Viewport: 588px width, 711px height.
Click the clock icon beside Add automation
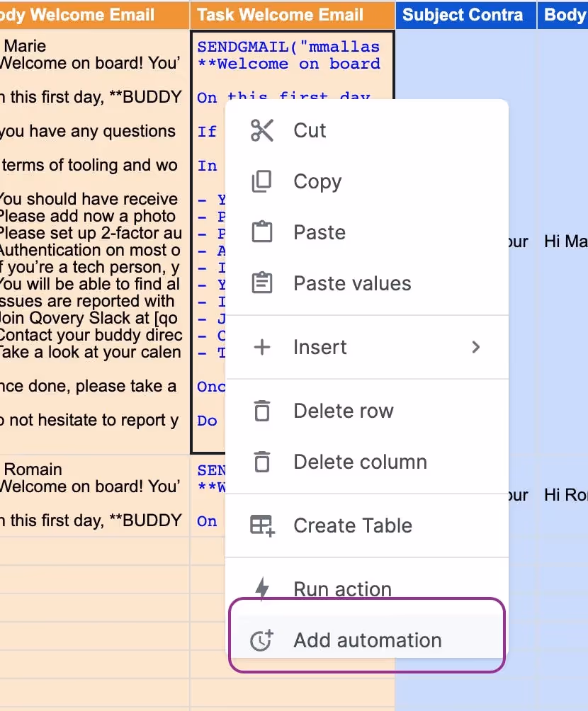[262, 640]
